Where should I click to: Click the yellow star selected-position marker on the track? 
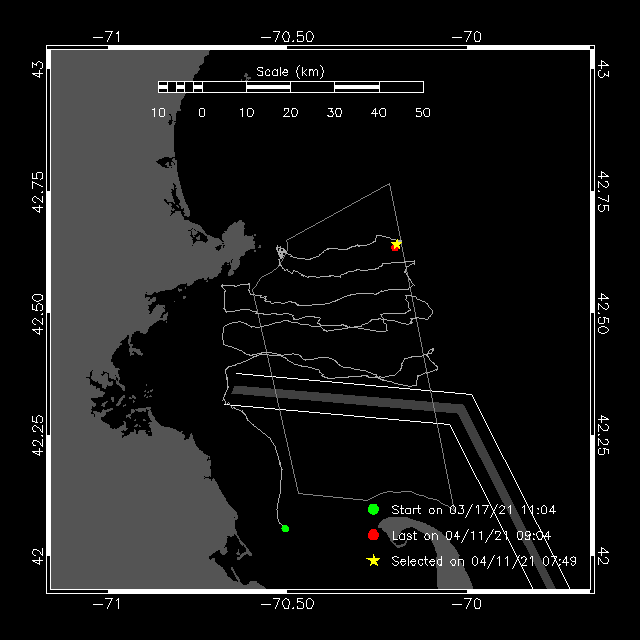396,244
